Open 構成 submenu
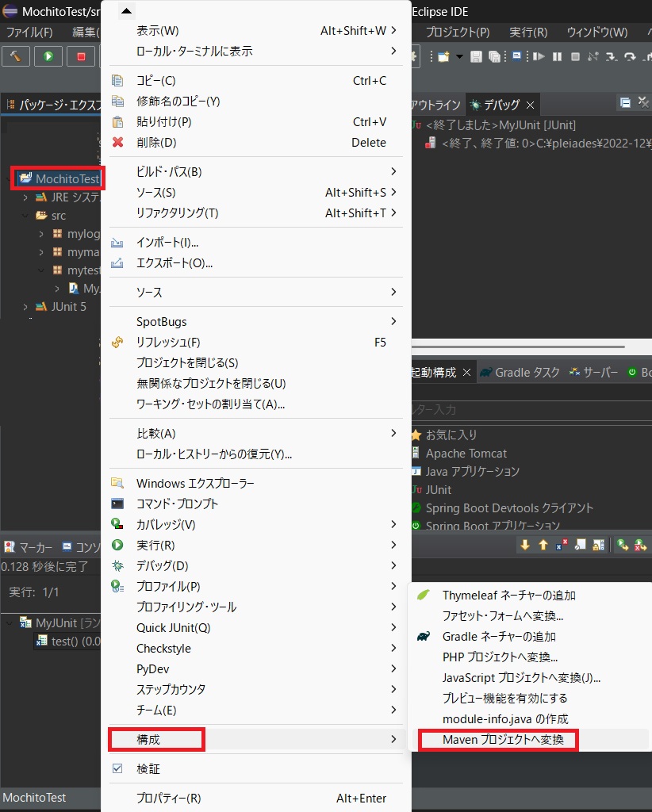 (x=256, y=740)
